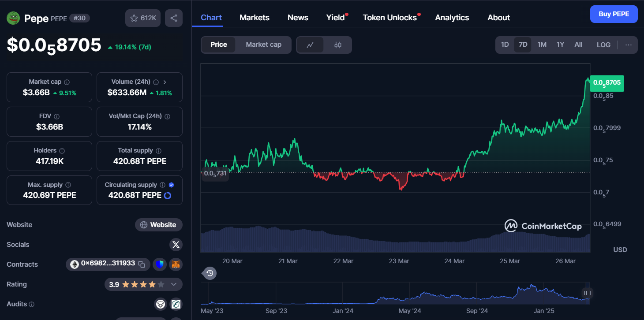Switch to candlestick chart icon
The height and width of the screenshot is (320, 644).
(338, 45)
